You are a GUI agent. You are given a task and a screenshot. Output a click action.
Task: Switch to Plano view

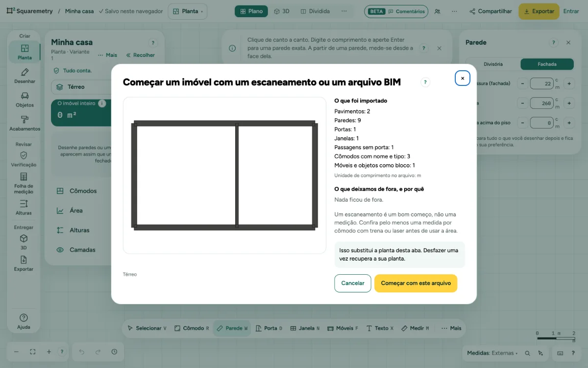[x=251, y=11]
